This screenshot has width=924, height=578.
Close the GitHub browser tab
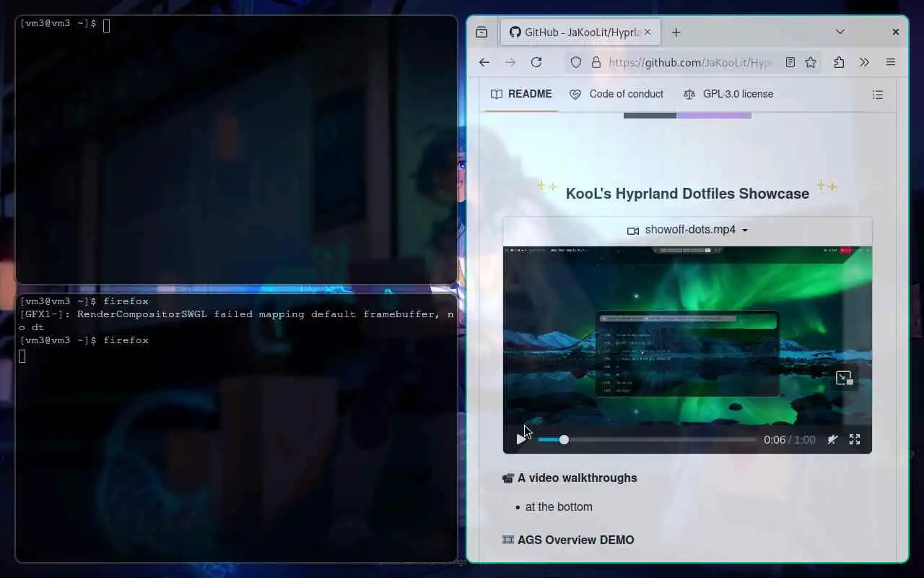647,32
